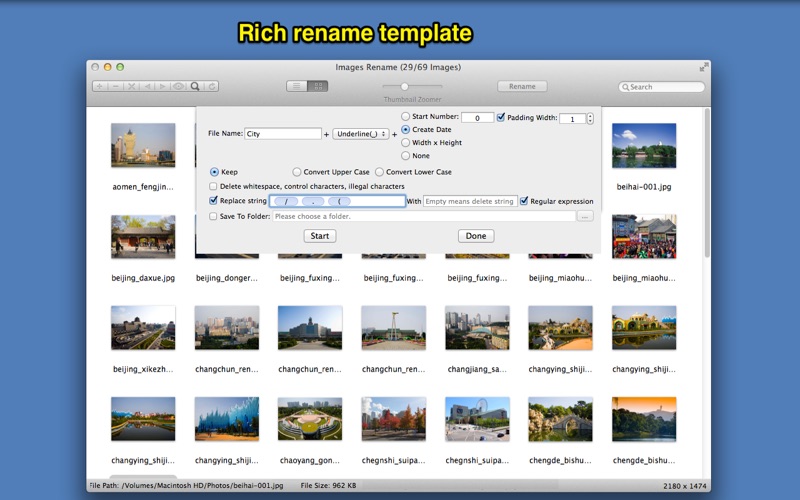Click the clear all X icon
800x500 pixels.
pyautogui.click(x=131, y=87)
